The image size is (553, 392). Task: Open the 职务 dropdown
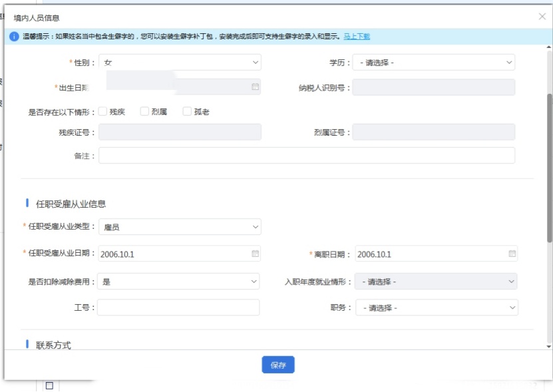(437, 308)
